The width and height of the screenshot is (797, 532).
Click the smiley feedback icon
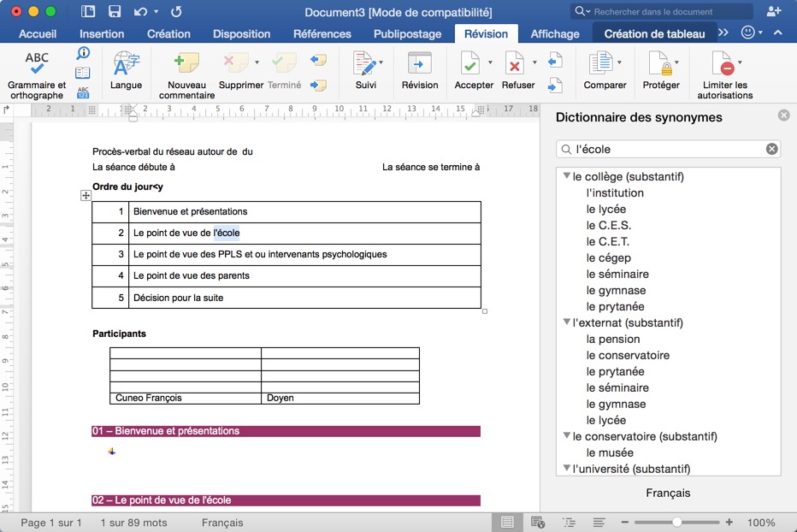(x=747, y=33)
